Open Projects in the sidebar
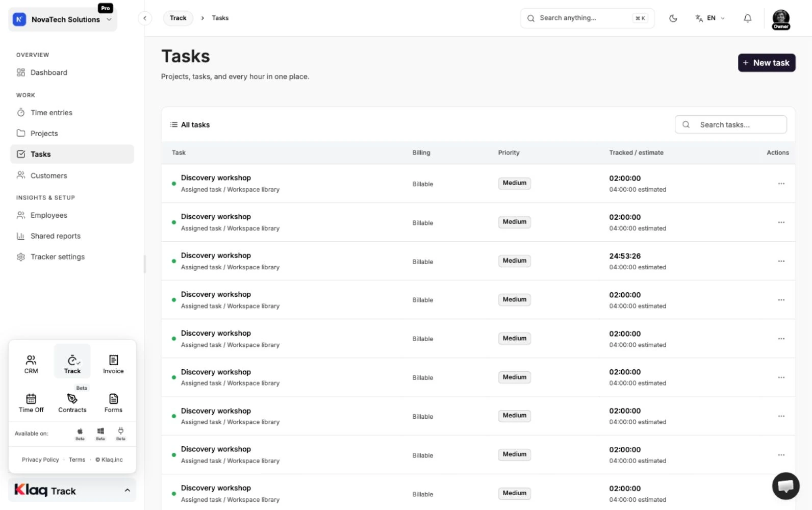Image resolution: width=812 pixels, height=510 pixels. [72, 134]
